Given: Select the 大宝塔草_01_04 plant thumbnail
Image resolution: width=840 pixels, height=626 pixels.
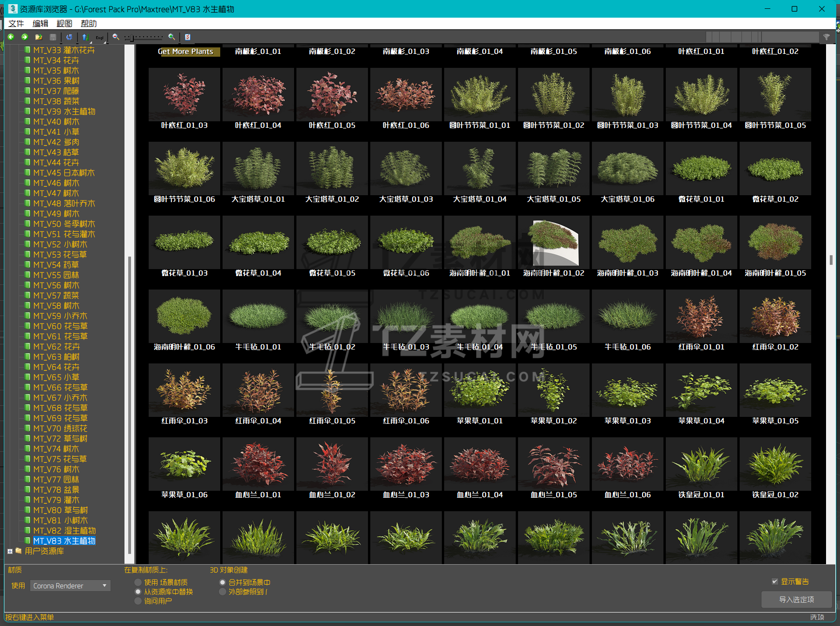Looking at the screenshot, I should (480, 169).
